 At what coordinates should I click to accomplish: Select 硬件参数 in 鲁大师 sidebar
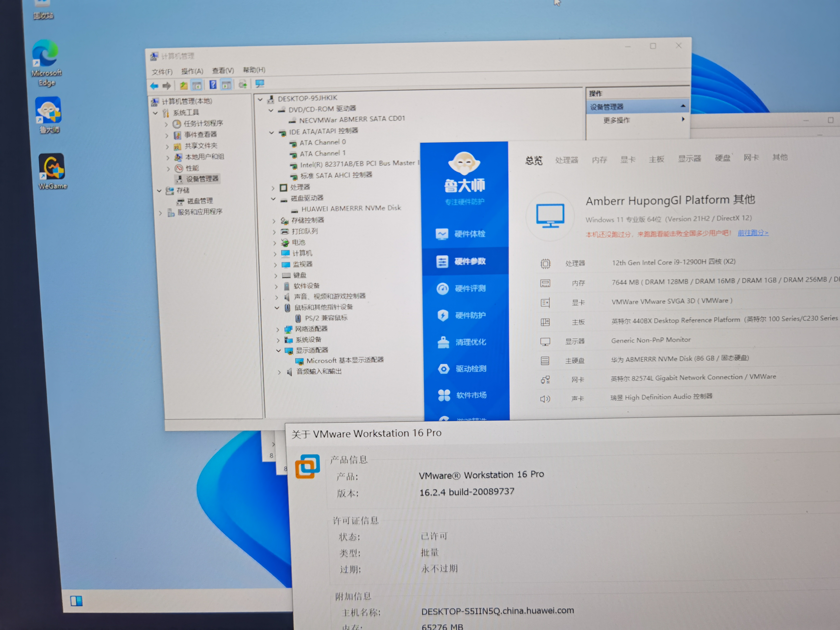click(x=465, y=261)
